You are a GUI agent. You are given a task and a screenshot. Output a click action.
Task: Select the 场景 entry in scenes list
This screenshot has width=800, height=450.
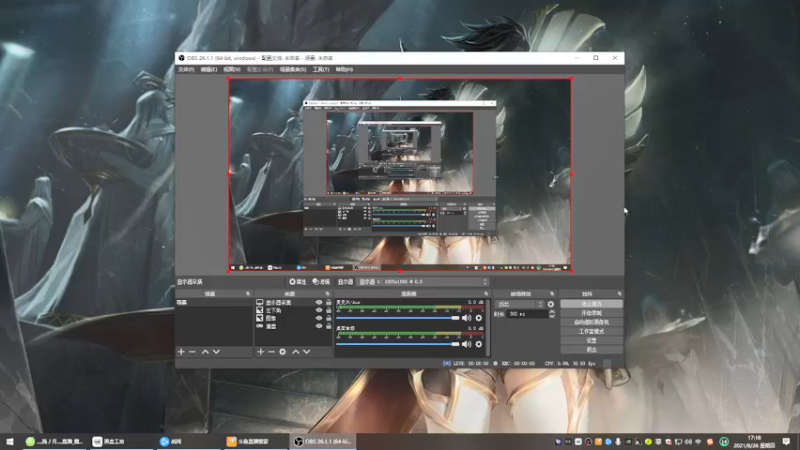coord(213,303)
